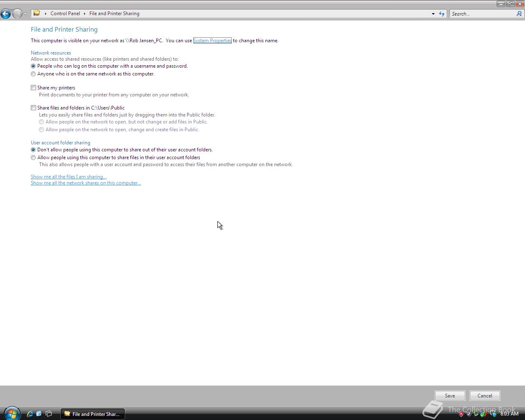Image resolution: width=525 pixels, height=420 pixels.
Task: Launch Internet Explorer from Quick Launch
Action: (x=30, y=414)
